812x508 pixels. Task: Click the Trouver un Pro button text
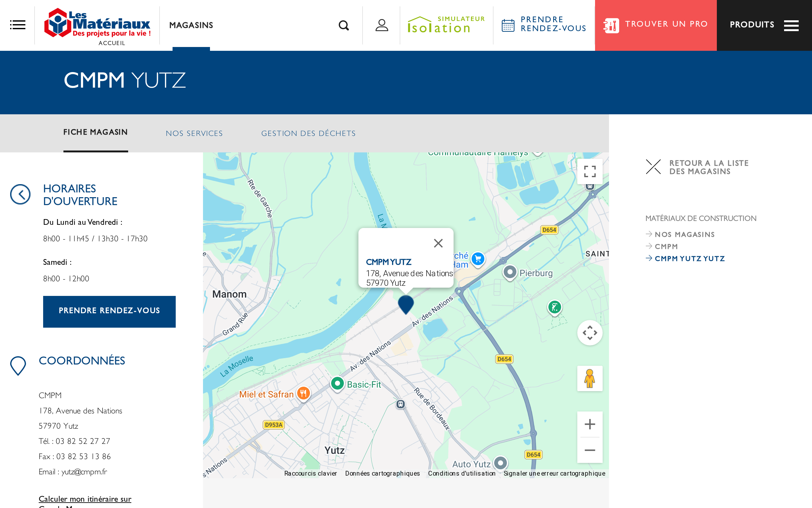pyautogui.click(x=666, y=24)
